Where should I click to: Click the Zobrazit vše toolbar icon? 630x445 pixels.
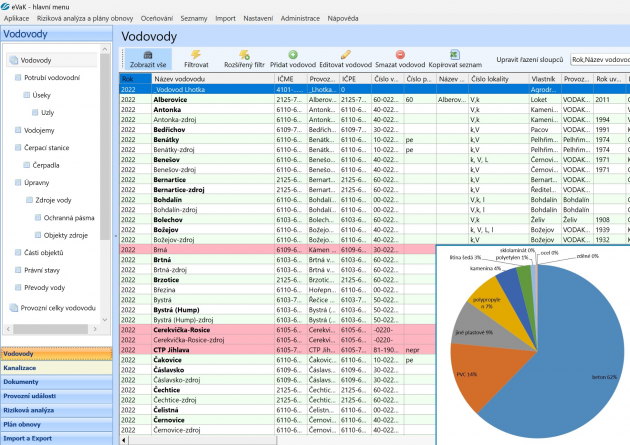coord(148,55)
